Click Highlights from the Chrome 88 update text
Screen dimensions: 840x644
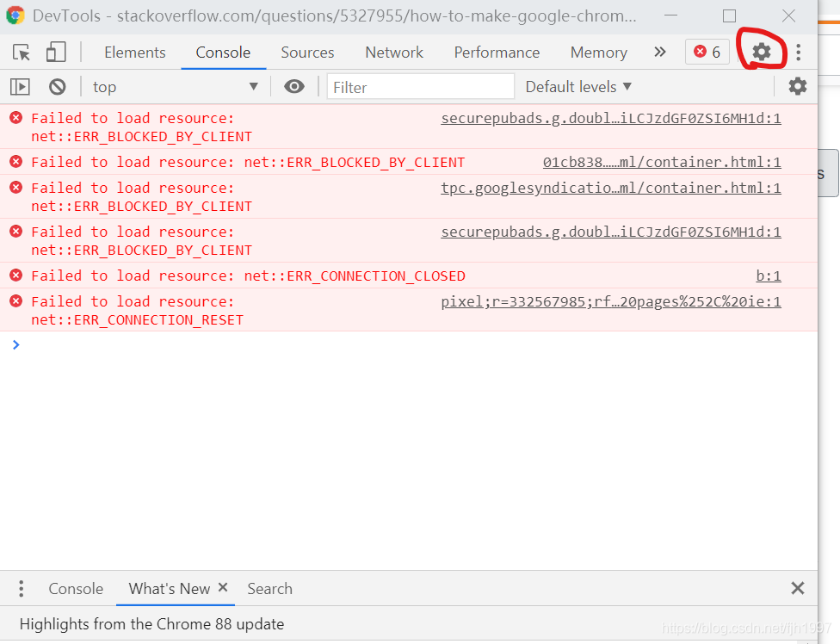click(151, 624)
